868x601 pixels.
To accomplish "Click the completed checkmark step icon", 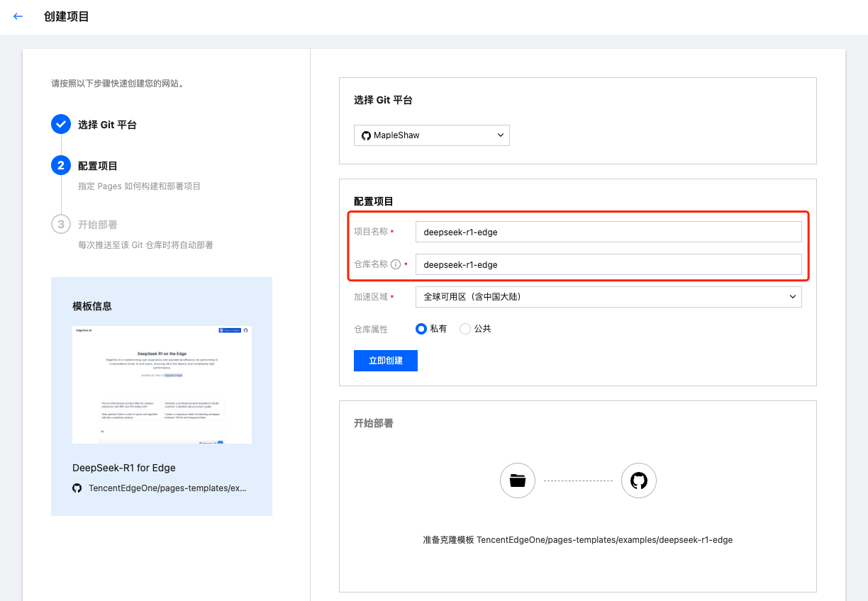I will tap(61, 124).
